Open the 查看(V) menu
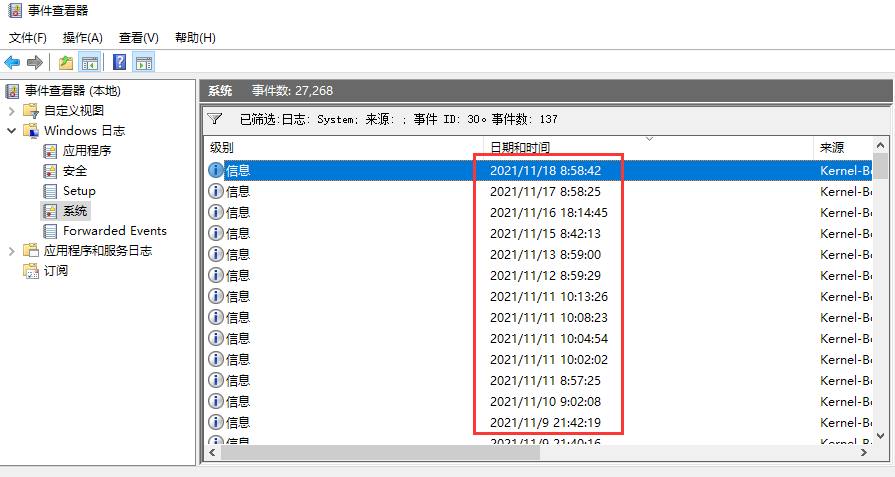Viewport: 895px width, 477px height. coord(138,38)
